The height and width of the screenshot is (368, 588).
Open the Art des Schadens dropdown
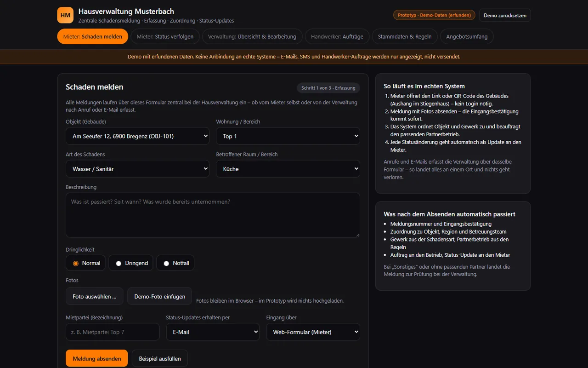pyautogui.click(x=137, y=169)
